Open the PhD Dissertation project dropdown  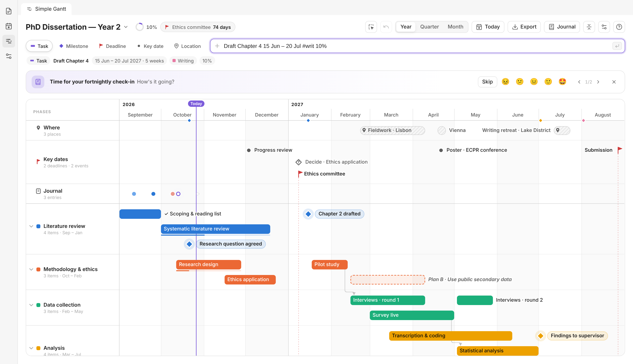click(126, 27)
